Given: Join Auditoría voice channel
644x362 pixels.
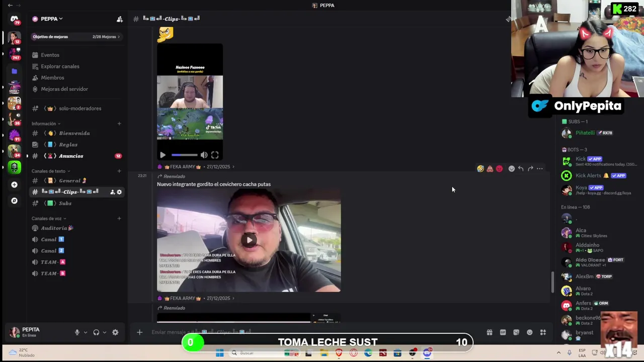Looking at the screenshot, I should 76,228.
